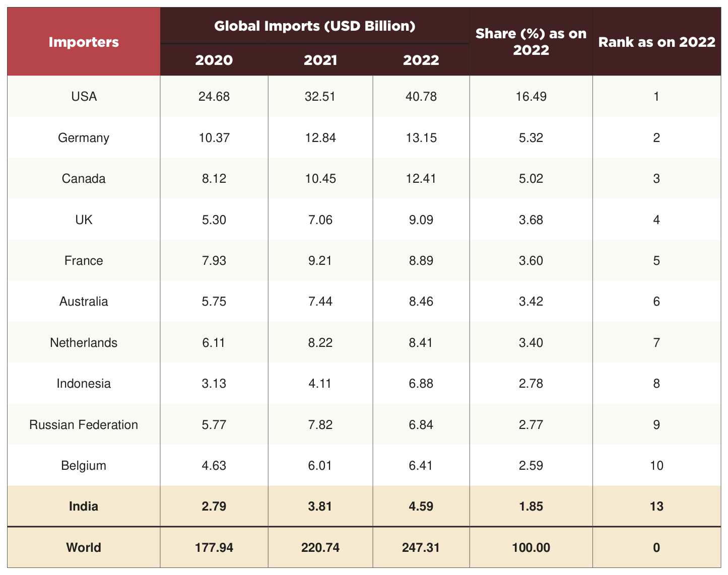The height and width of the screenshot is (575, 728).
Task: Select Australia's 2021 value "7.44"
Action: click(x=320, y=301)
